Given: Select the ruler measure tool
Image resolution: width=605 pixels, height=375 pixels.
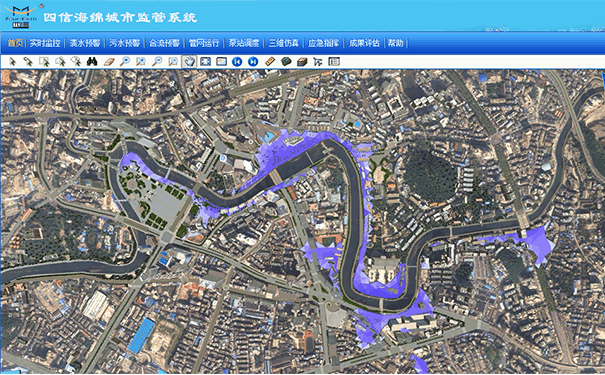Looking at the screenshot, I should [270, 61].
